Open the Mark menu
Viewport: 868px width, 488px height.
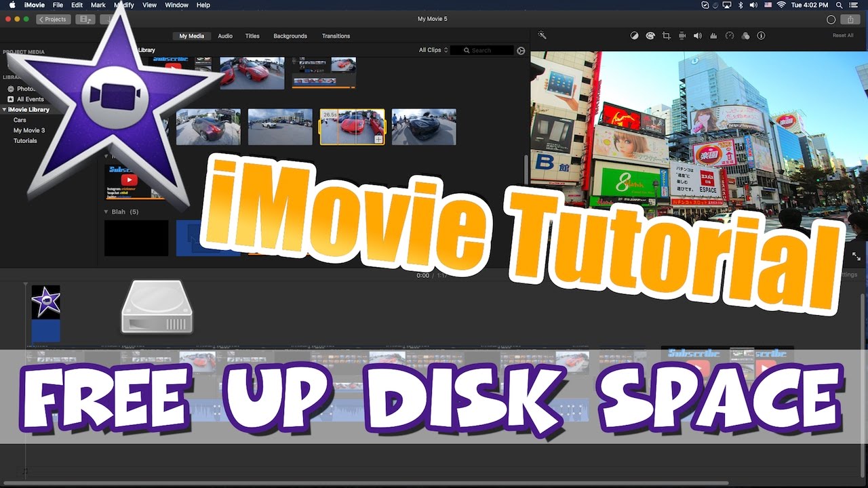pos(98,5)
